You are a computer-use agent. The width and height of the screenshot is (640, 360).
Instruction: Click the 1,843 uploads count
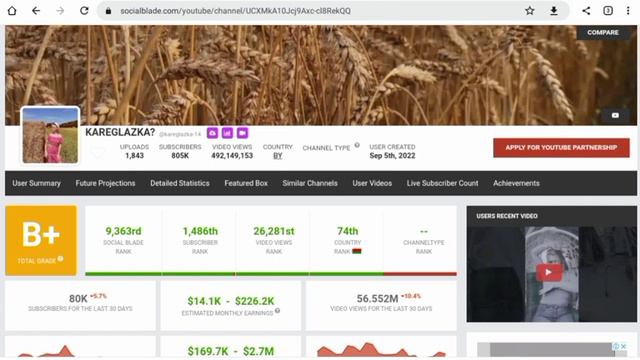tap(134, 156)
